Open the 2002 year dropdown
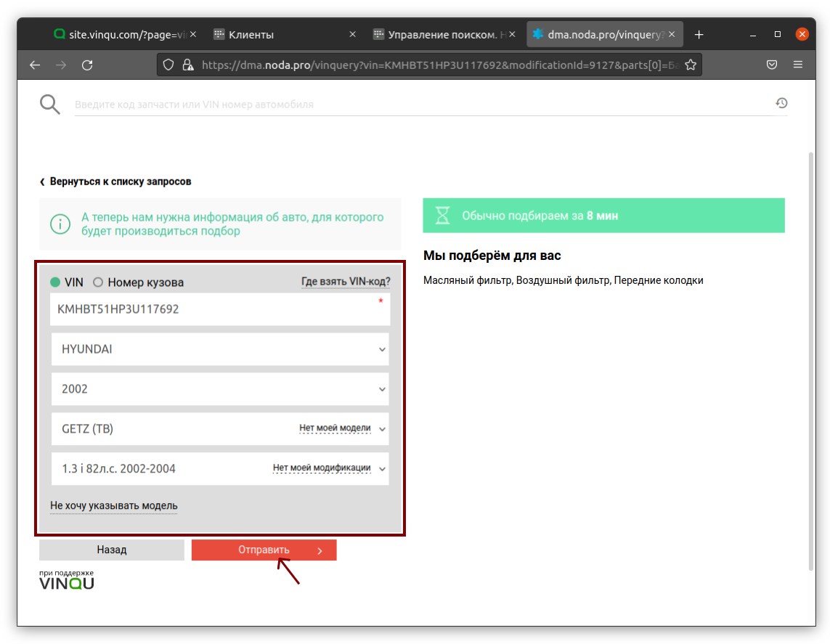Viewport: 830px width, 644px height. click(220, 389)
